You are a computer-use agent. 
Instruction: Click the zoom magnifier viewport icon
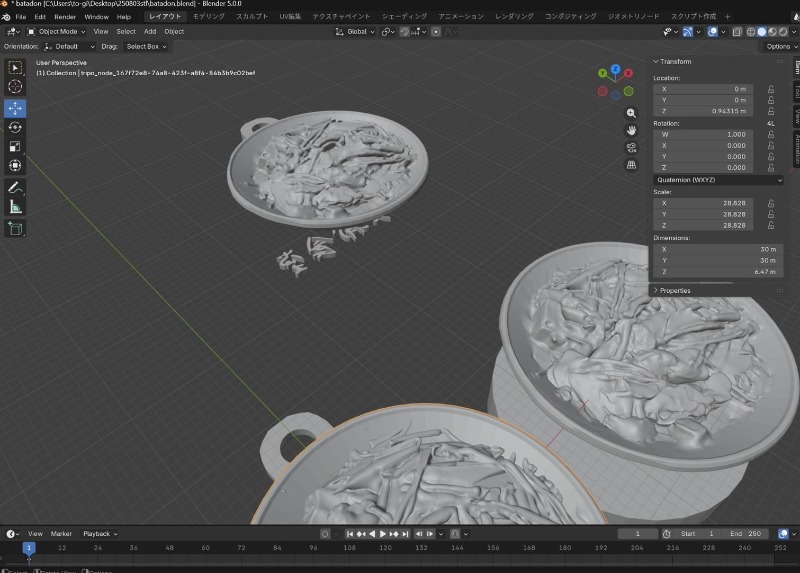(x=631, y=113)
